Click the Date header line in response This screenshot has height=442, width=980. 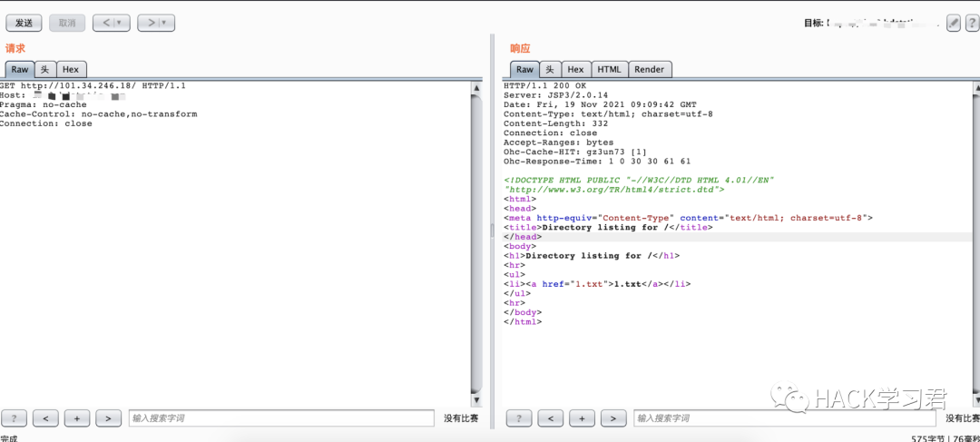tap(600, 104)
